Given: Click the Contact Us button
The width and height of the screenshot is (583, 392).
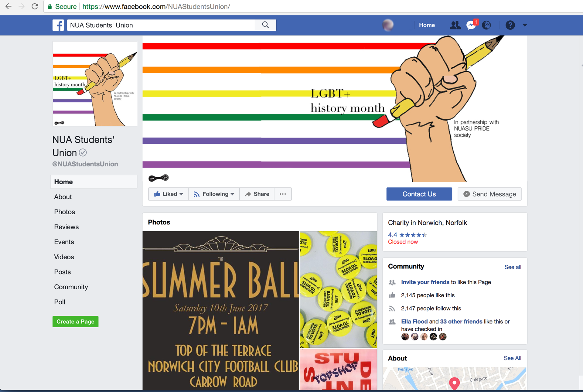Looking at the screenshot, I should point(419,194).
